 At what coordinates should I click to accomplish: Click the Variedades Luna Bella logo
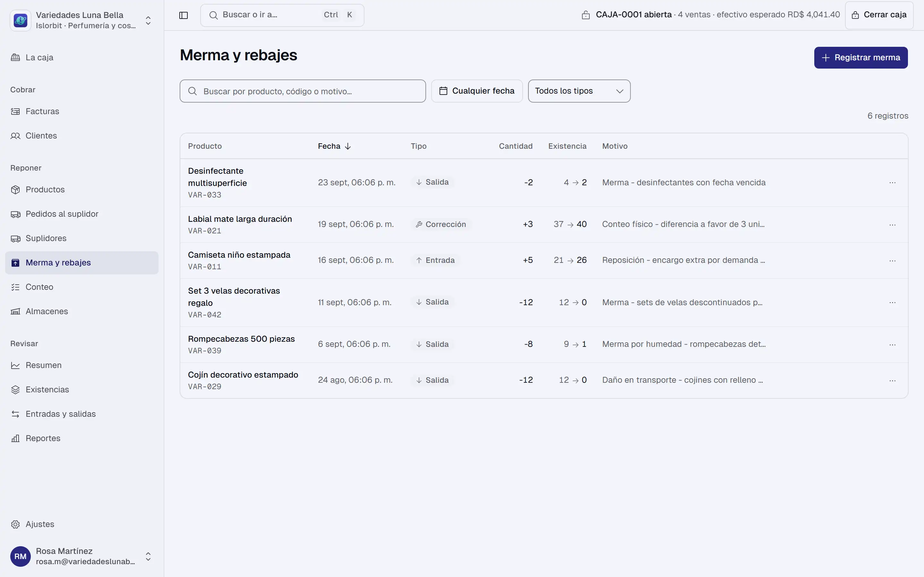coord(20,20)
